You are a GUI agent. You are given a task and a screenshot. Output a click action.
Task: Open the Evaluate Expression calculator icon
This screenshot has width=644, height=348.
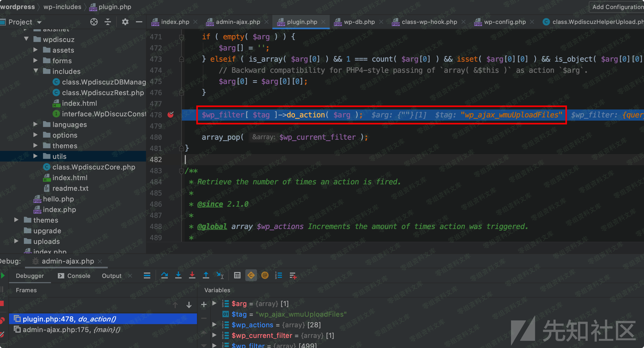tap(237, 275)
